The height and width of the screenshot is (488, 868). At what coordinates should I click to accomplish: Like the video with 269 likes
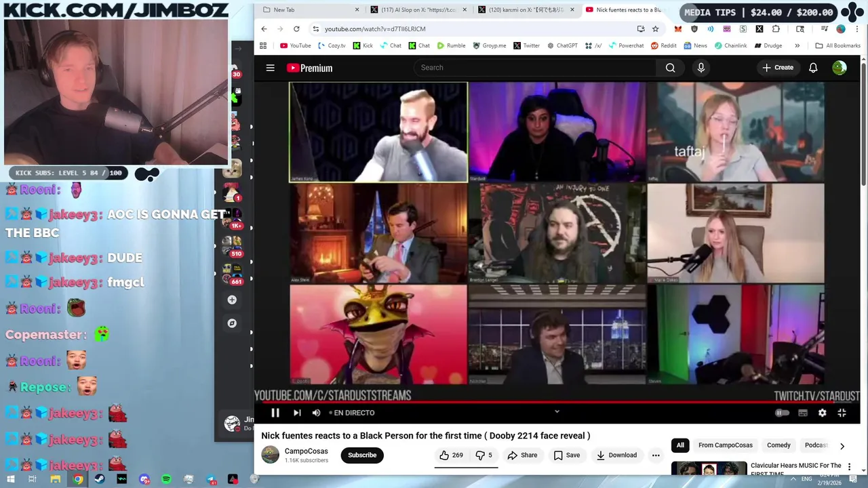coord(451,455)
